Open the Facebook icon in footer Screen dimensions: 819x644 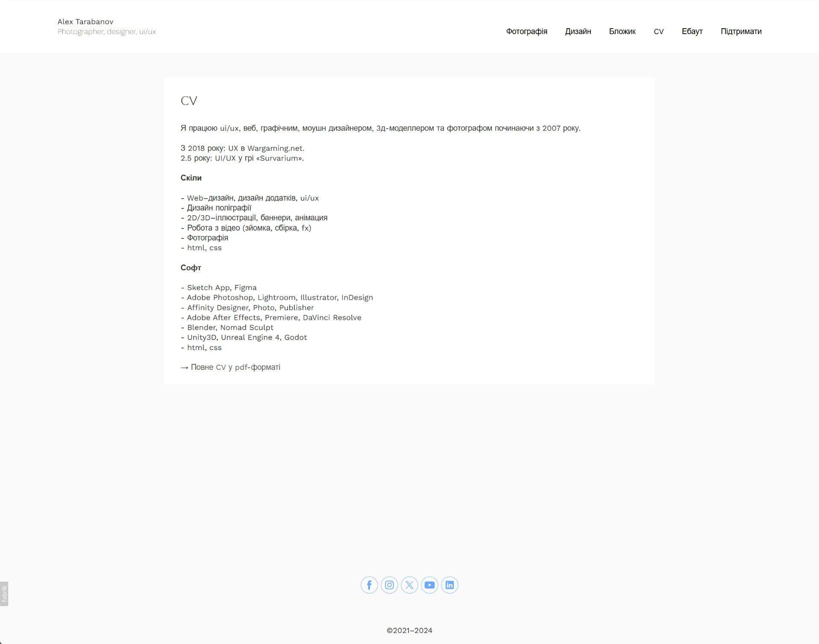(369, 585)
